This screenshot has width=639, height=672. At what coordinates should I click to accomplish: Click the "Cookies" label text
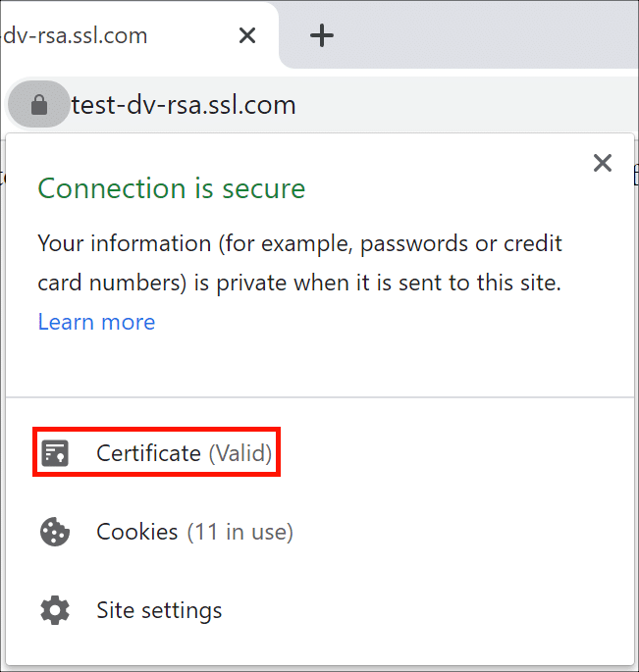pos(137,533)
